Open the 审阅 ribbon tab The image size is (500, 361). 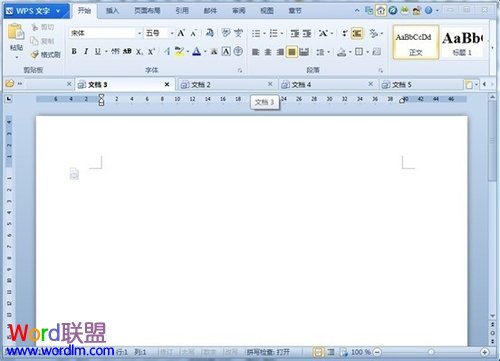point(239,11)
